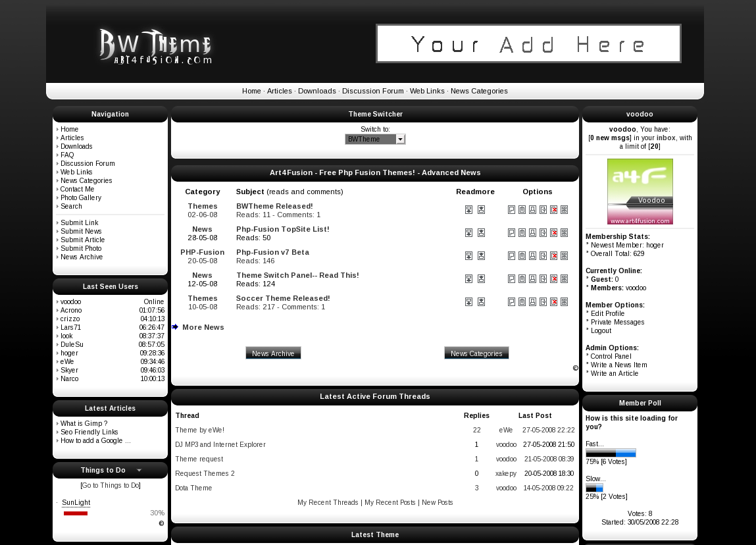Expand the Things to Do panel arrow
The image size is (756, 545).
click(x=139, y=470)
